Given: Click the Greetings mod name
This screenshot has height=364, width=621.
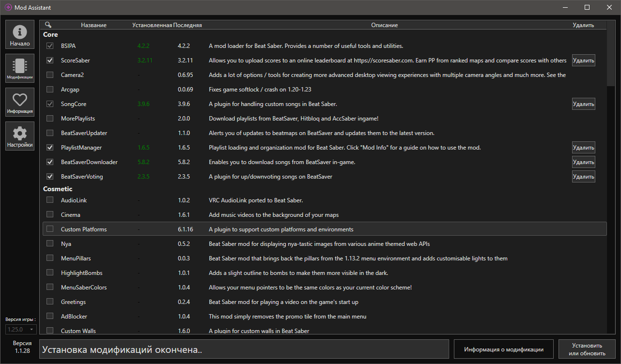Looking at the screenshot, I should (x=73, y=302).
